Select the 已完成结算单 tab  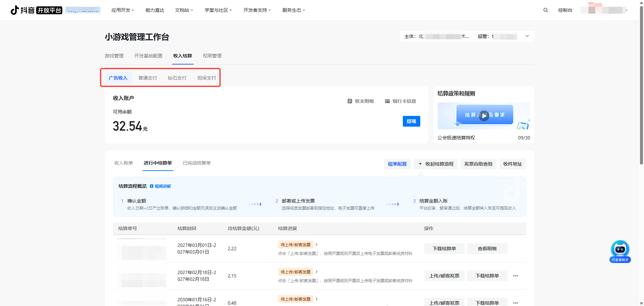click(197, 163)
